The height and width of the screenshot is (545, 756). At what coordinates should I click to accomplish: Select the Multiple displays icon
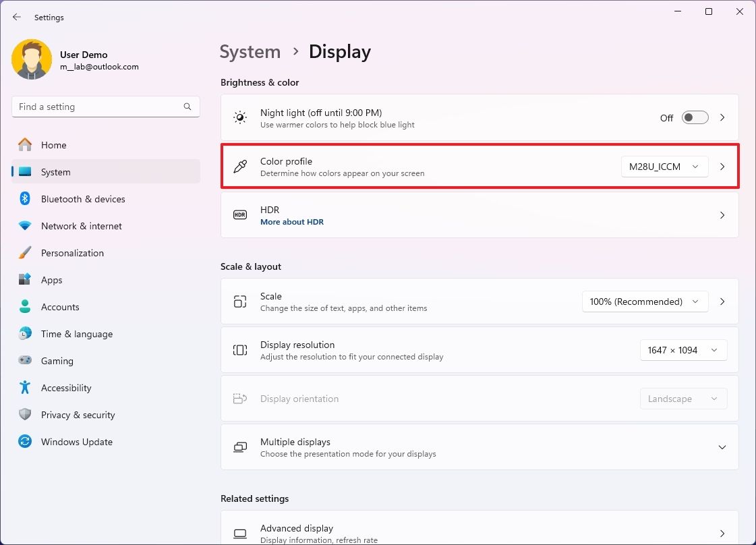click(x=239, y=447)
